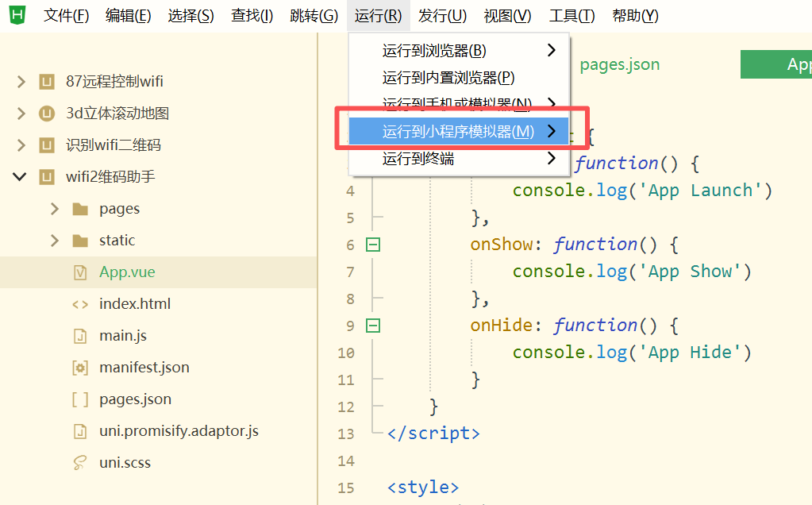This screenshot has height=505, width=812.
Task: Open submenu arrow of 运行到浏览器(B)
Action: [x=552, y=50]
